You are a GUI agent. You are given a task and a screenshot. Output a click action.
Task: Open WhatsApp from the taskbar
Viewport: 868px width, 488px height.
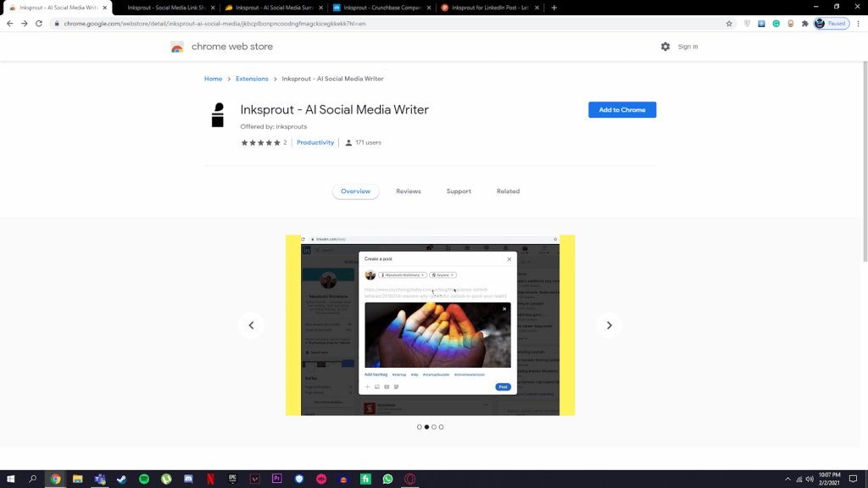[387, 480]
